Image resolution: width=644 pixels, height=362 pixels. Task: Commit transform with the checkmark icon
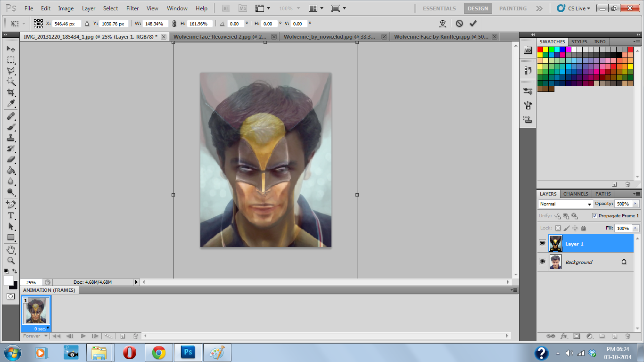[473, 23]
